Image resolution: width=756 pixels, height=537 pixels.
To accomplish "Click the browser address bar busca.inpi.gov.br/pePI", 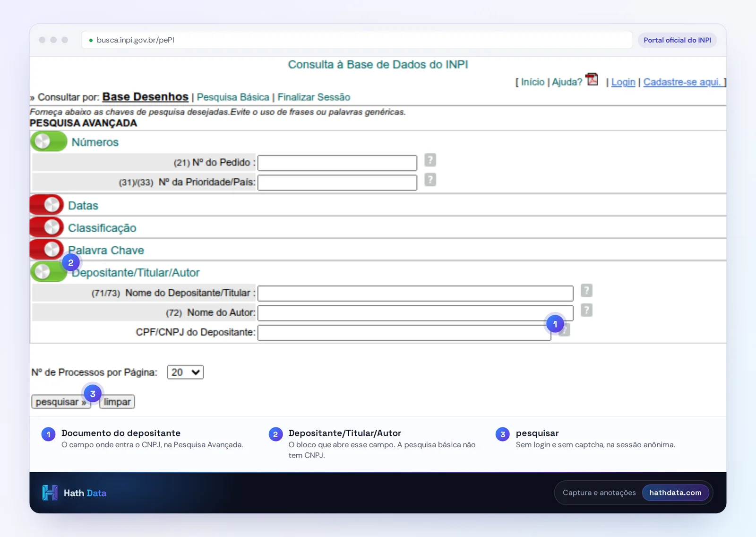I will [x=357, y=40].
